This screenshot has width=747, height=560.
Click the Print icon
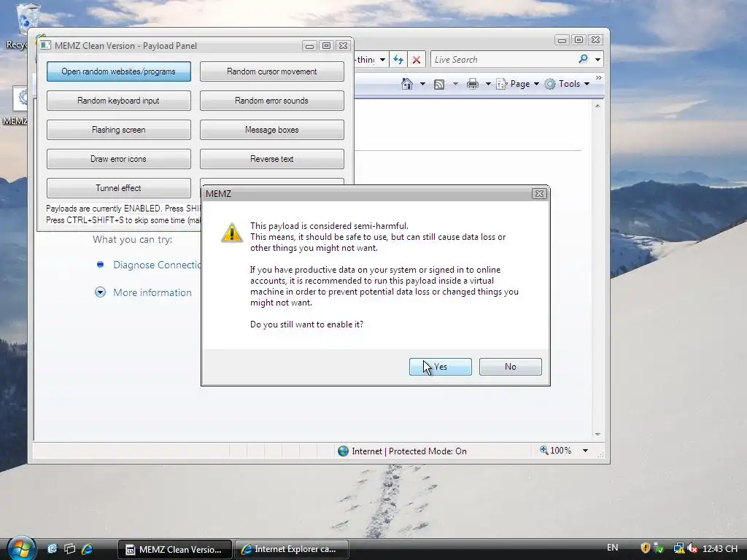(473, 85)
